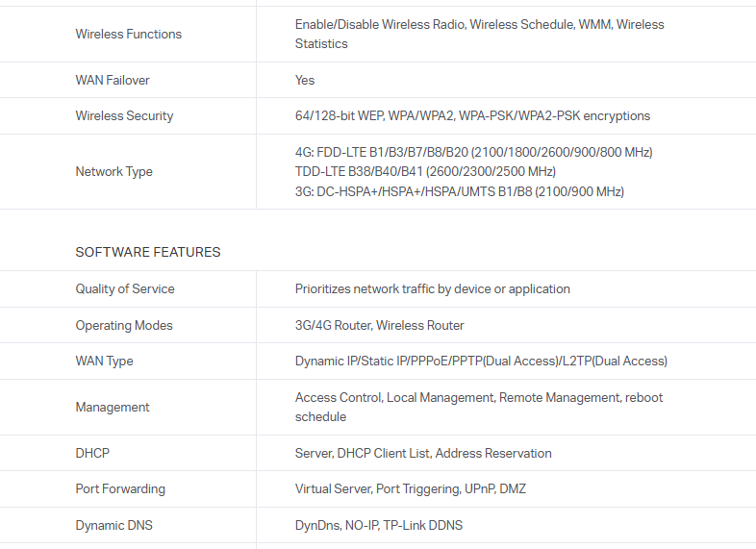756x549 pixels.
Task: Click the 3G DC-HSPA+ bands line
Action: tap(459, 191)
